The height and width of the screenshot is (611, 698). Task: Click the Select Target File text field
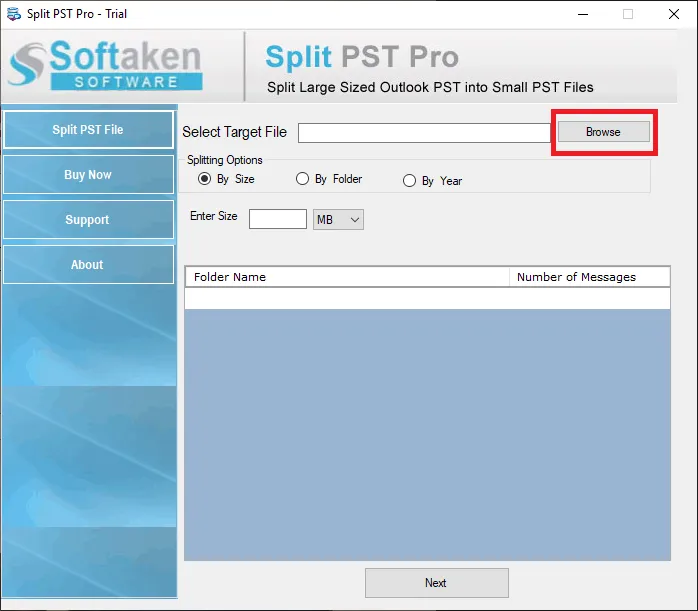pyautogui.click(x=424, y=133)
